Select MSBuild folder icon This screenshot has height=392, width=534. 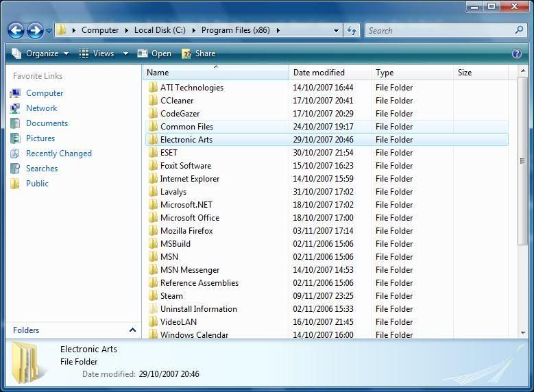click(153, 243)
